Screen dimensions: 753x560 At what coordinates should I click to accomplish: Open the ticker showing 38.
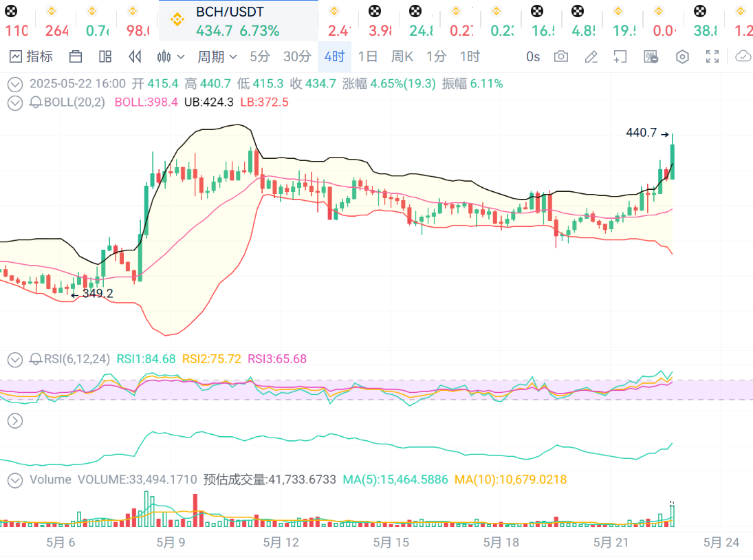tap(703, 21)
